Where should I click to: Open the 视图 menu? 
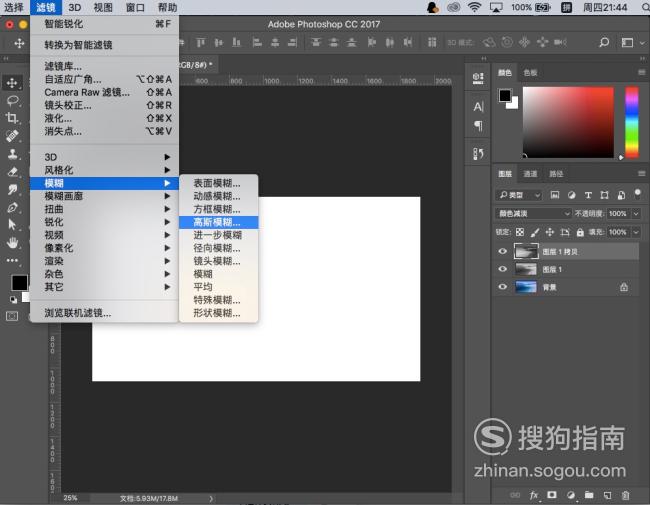tap(103, 7)
